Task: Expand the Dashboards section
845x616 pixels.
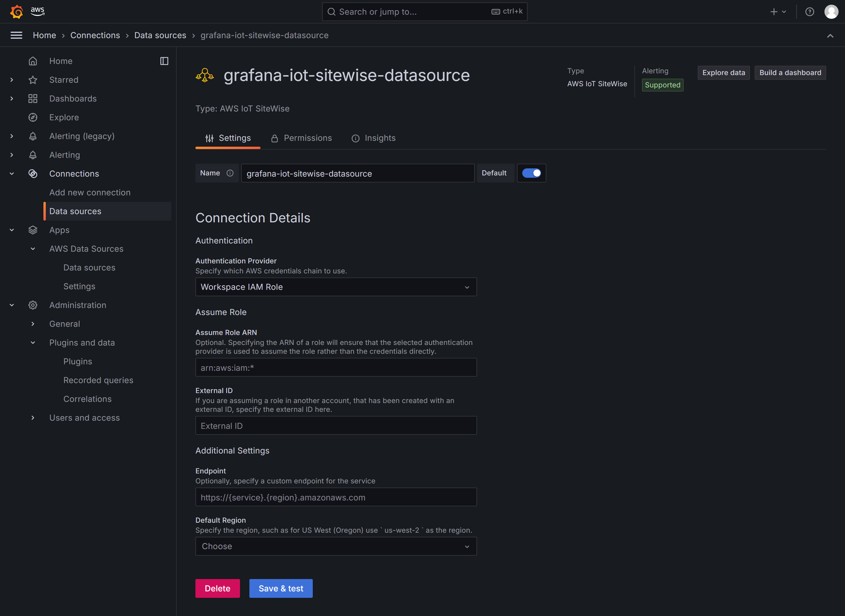Action: coord(12,99)
